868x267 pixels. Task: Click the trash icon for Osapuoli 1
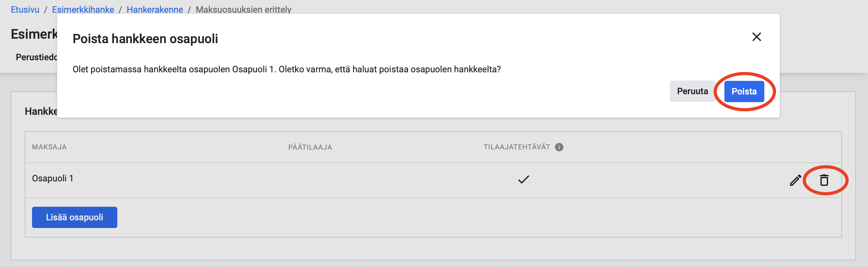[x=824, y=180]
